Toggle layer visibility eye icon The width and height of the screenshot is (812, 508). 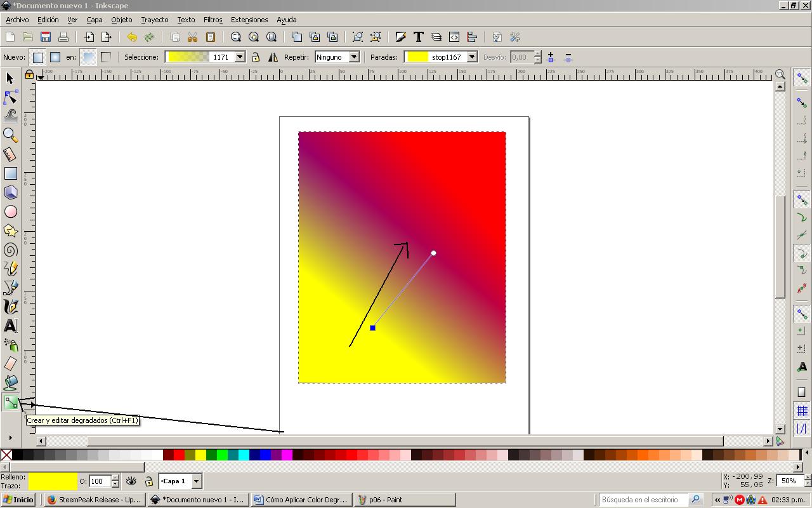(131, 481)
